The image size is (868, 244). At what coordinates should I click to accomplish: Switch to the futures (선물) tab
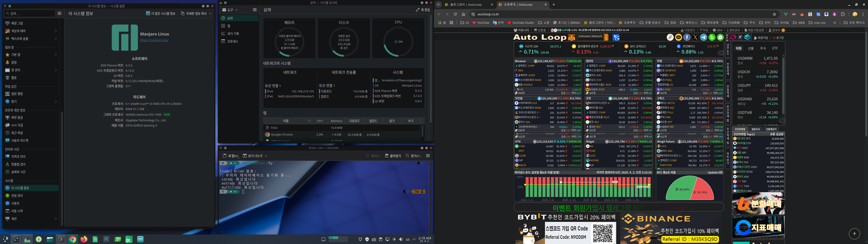[751, 49]
